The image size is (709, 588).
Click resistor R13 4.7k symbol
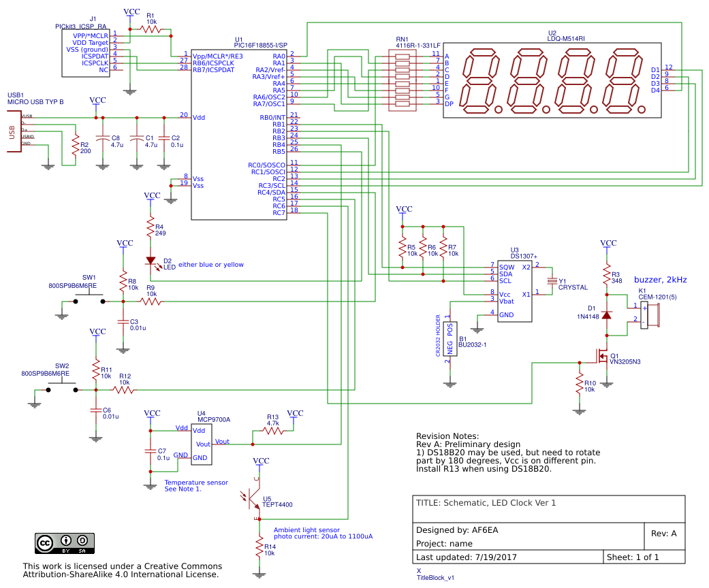pyautogui.click(x=273, y=431)
